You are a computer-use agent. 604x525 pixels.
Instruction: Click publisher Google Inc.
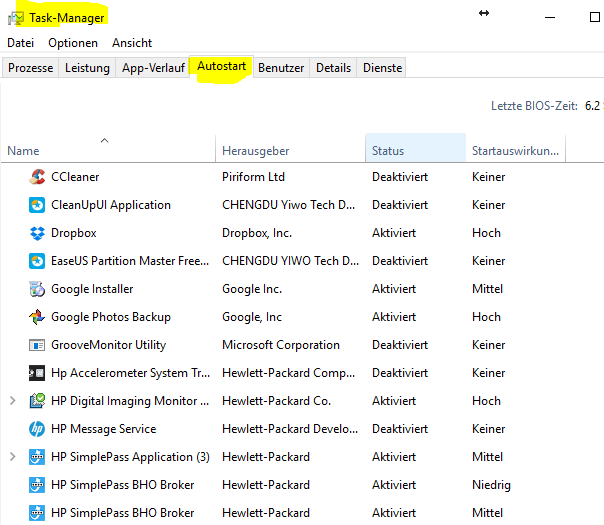[x=252, y=289]
